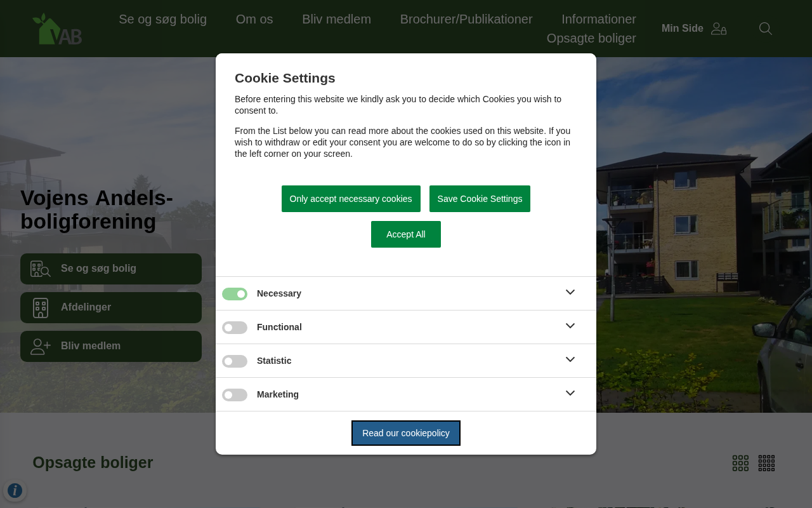Viewport: 812px width, 508px height.
Task: Click the Opsagte boliger section heading
Action: (93, 462)
